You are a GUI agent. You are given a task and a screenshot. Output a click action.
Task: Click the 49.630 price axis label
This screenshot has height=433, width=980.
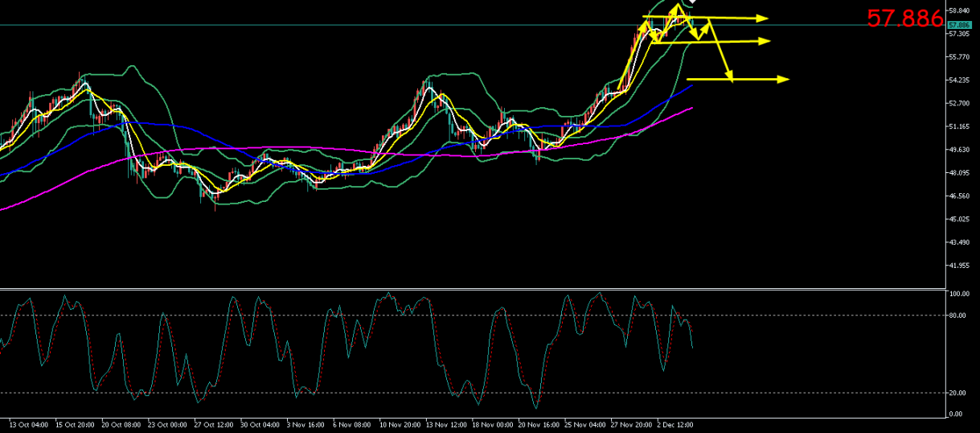click(x=960, y=150)
